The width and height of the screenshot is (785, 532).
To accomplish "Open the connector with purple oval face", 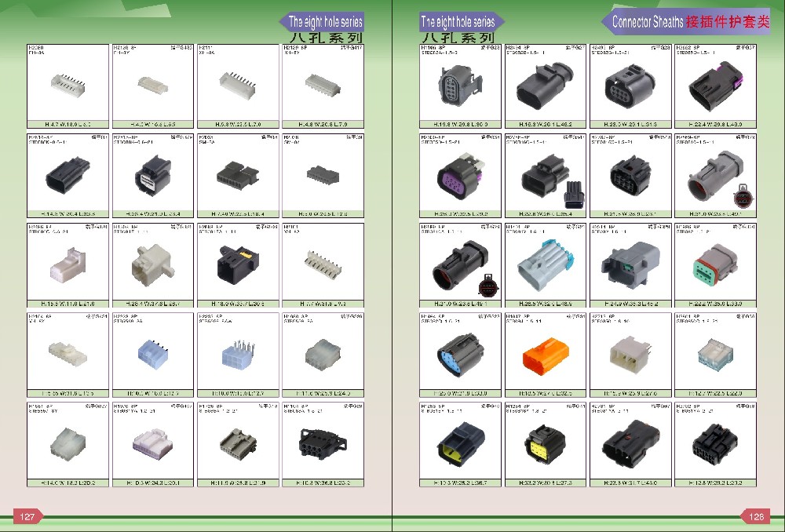I will (x=461, y=175).
